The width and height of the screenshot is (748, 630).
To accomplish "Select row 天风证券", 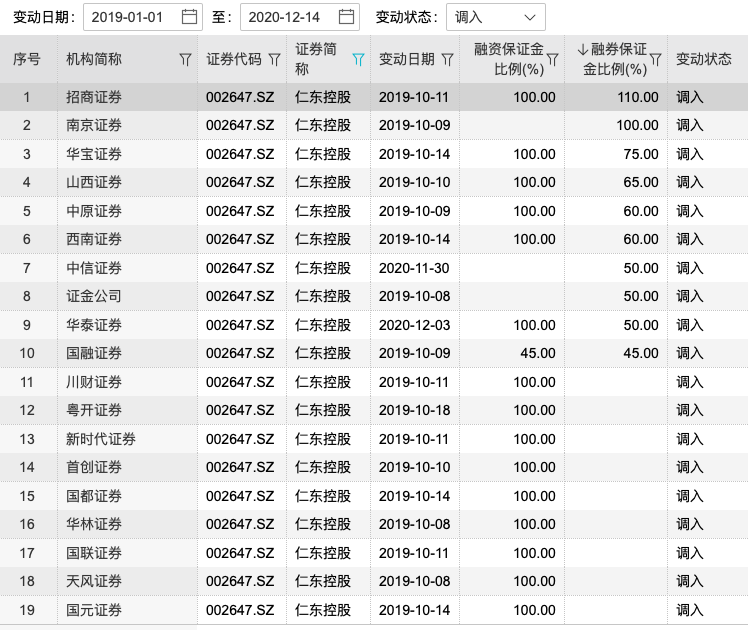I will [x=374, y=581].
